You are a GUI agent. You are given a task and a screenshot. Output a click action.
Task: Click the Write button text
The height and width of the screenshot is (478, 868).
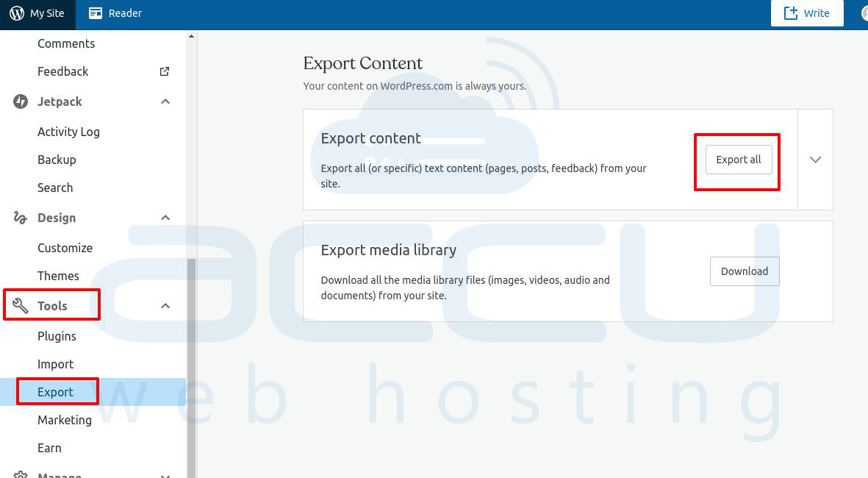point(817,13)
